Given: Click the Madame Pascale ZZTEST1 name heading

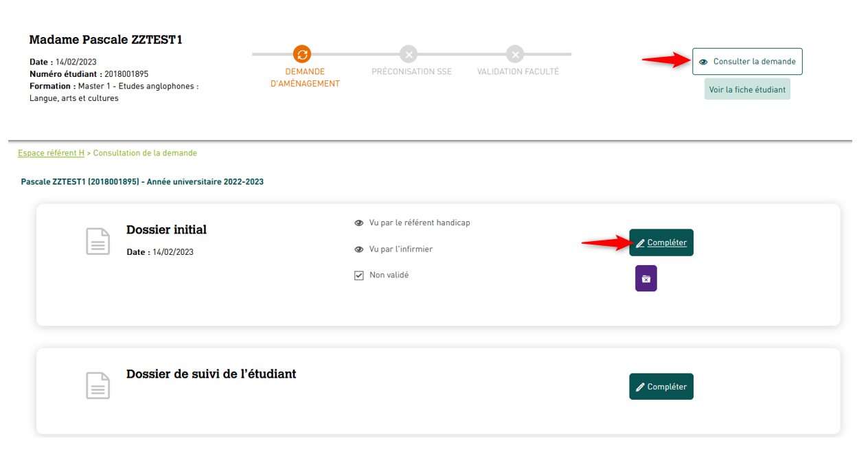Looking at the screenshot, I should (106, 40).
